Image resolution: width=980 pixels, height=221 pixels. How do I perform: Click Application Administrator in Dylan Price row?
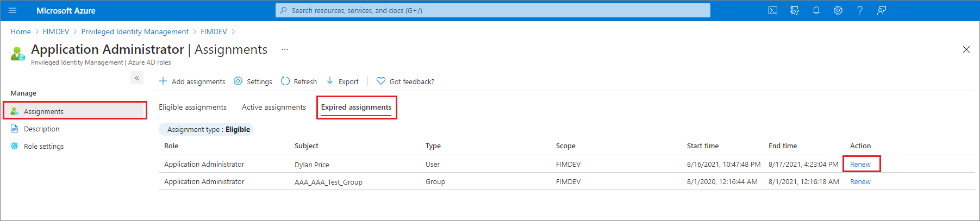(204, 164)
